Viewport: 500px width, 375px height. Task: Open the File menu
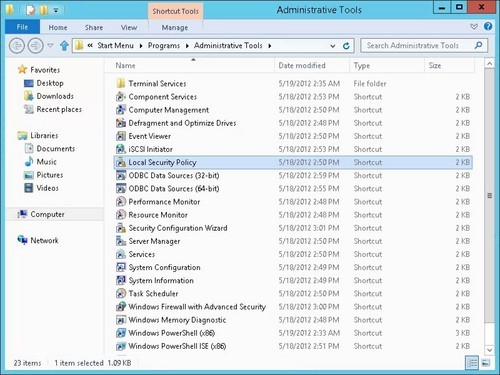click(x=22, y=27)
